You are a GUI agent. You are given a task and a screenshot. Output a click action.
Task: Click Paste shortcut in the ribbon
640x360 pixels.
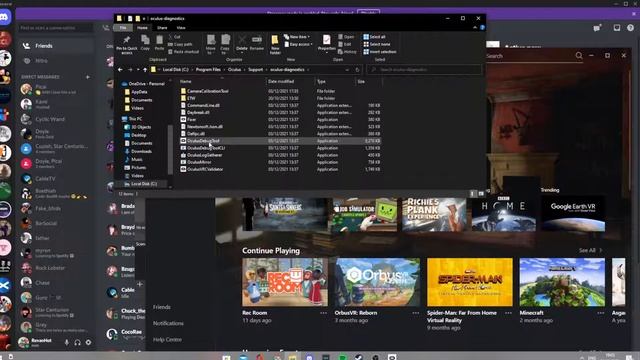(x=184, y=52)
